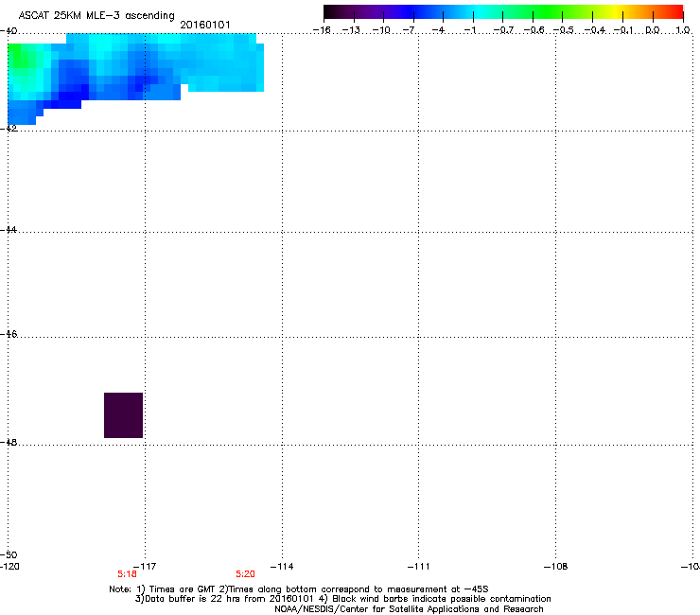Click the date label '20160101' near the title
Viewport: 700px width, 615px height.
pos(205,25)
